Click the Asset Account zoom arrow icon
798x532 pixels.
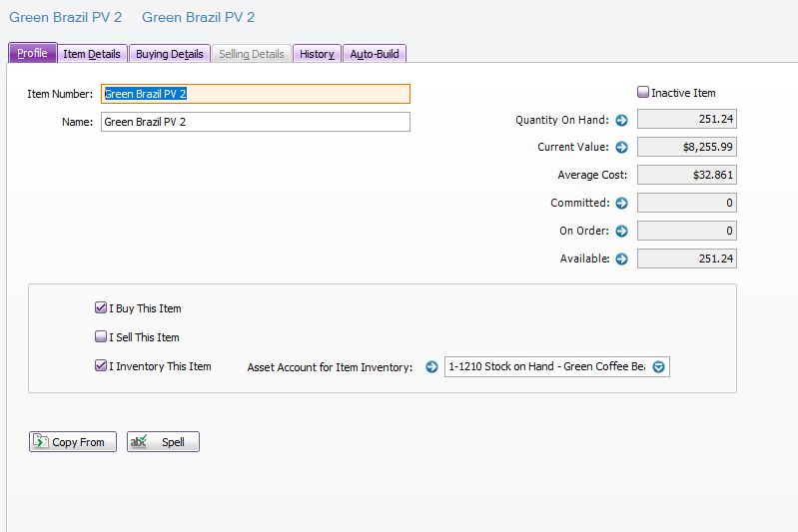[431, 367]
